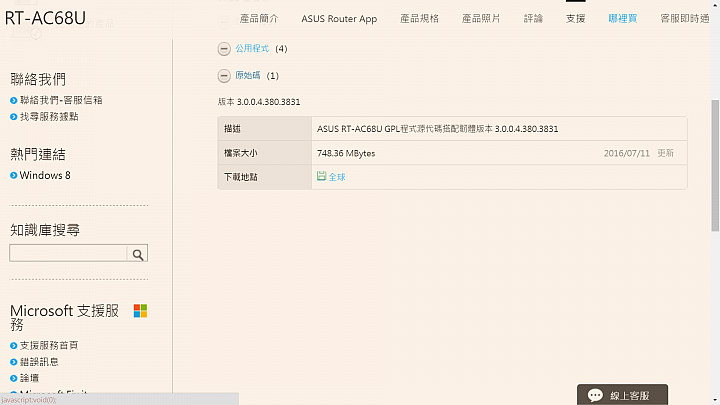The width and height of the screenshot is (720, 405).
Task: Open 找尋服務據點 link
Action: [49, 117]
